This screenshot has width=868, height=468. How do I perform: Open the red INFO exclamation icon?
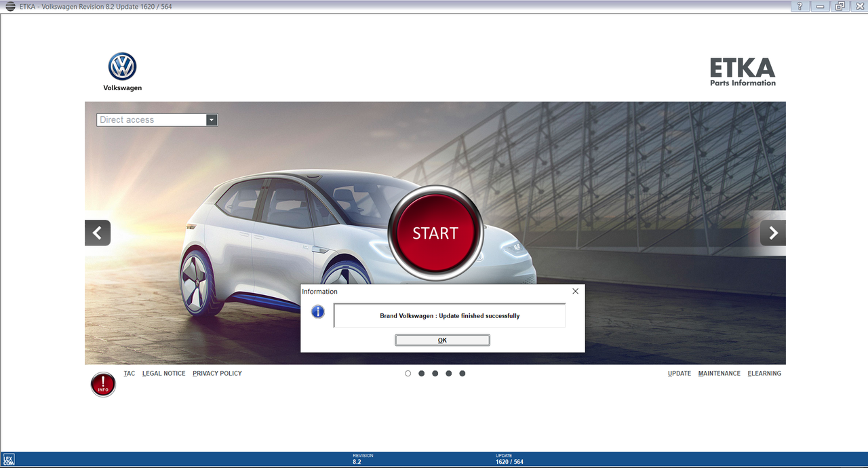click(x=103, y=385)
